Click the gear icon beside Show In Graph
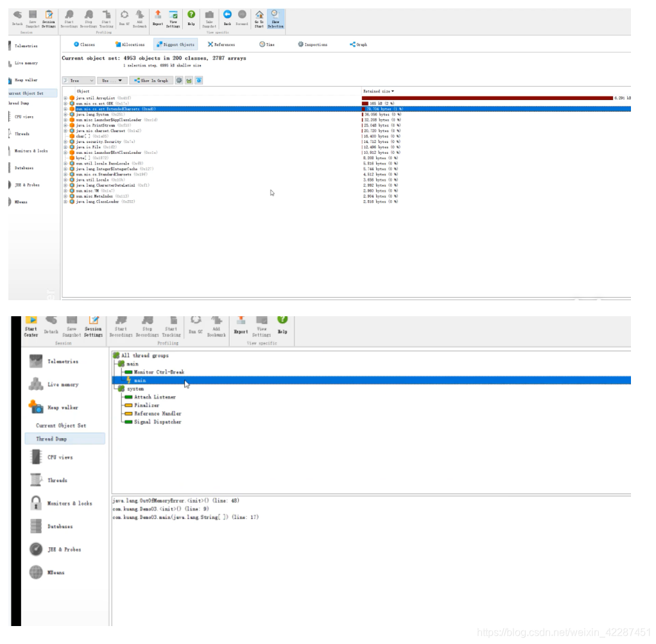Image resolution: width=656 pixels, height=644 pixels. [179, 80]
